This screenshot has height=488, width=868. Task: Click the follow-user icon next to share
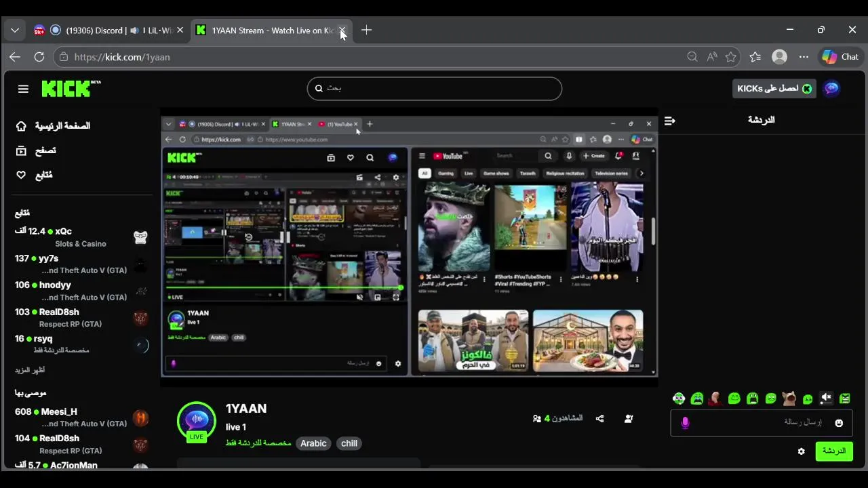click(x=629, y=419)
